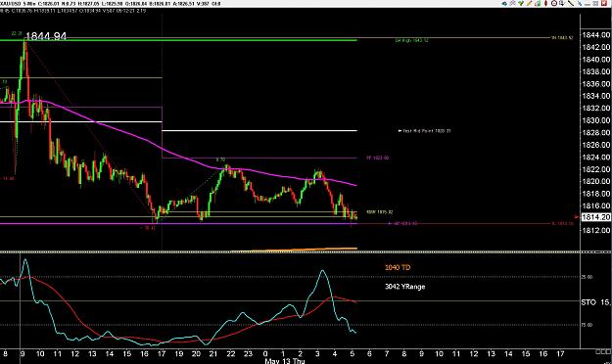Click the 1818.00 price axis label

click(x=596, y=194)
